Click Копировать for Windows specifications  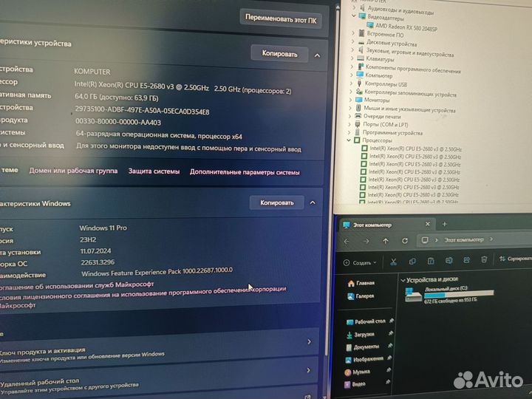tap(277, 202)
